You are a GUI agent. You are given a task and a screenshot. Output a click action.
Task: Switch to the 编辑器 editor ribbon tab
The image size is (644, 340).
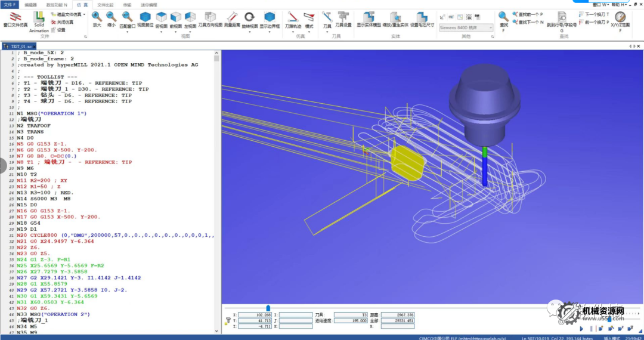pos(30,4)
